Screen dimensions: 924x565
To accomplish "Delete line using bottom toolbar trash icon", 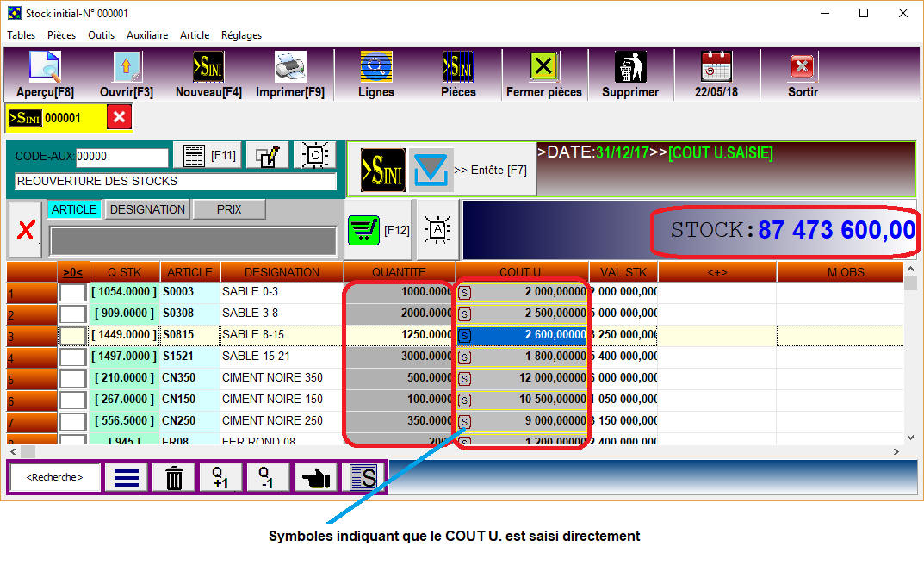I will pyautogui.click(x=174, y=477).
